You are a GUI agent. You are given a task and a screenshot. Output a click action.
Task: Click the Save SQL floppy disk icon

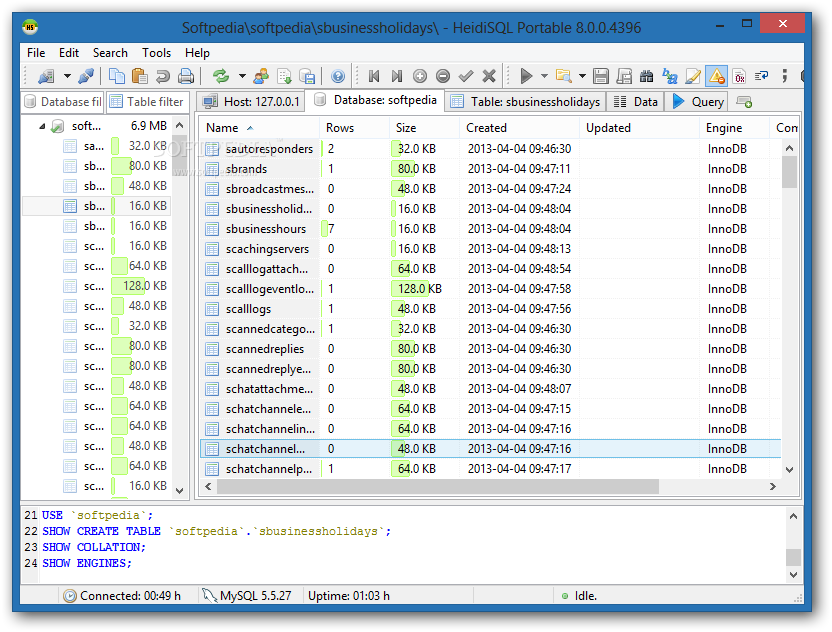tap(601, 76)
